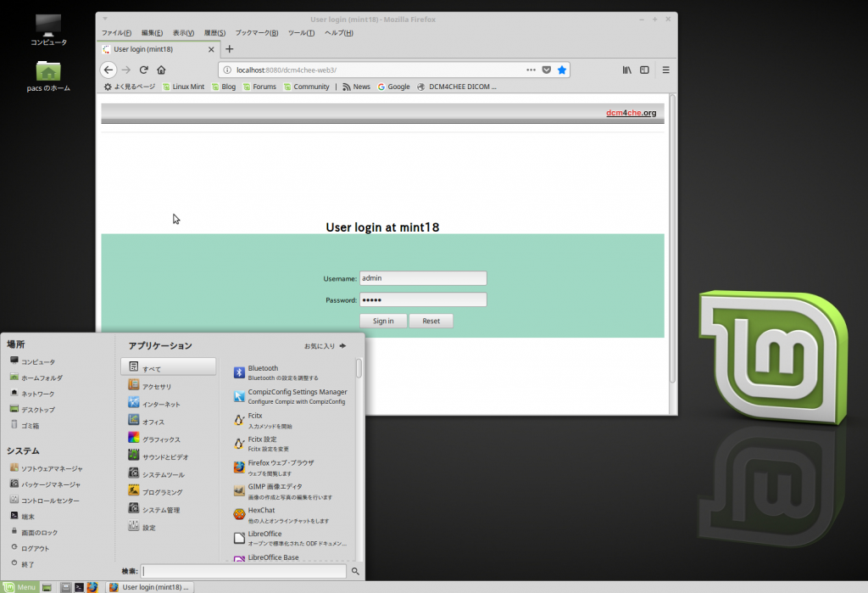This screenshot has height=593, width=868.
Task: Show sidebars icon in Firefox toolbar
Action: tap(644, 70)
